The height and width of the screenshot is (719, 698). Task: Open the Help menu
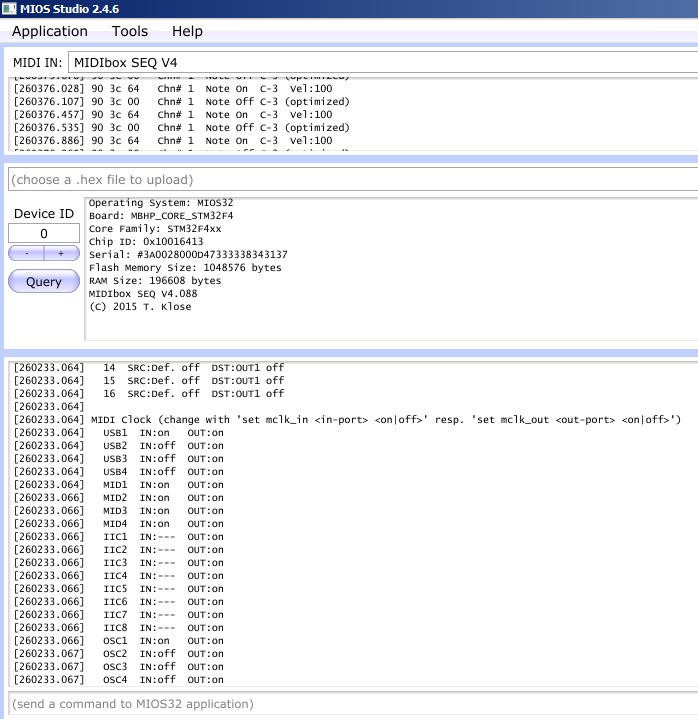coord(187,31)
